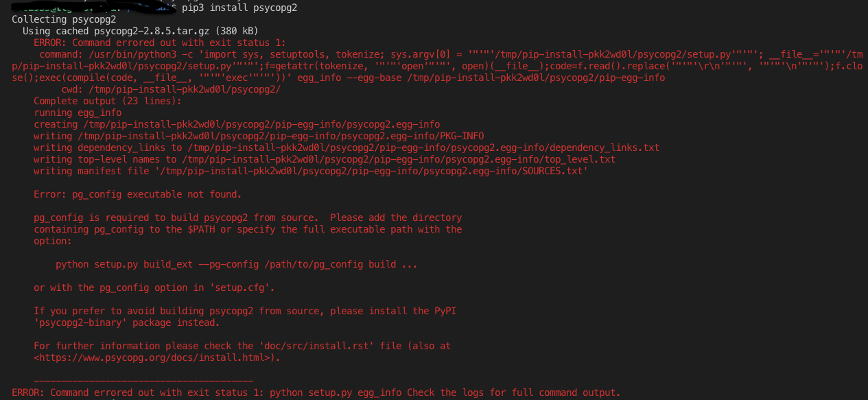The width and height of the screenshot is (868, 400).
Task: Click 'setup.cfg' in the pg_config option line
Action: click(242, 287)
